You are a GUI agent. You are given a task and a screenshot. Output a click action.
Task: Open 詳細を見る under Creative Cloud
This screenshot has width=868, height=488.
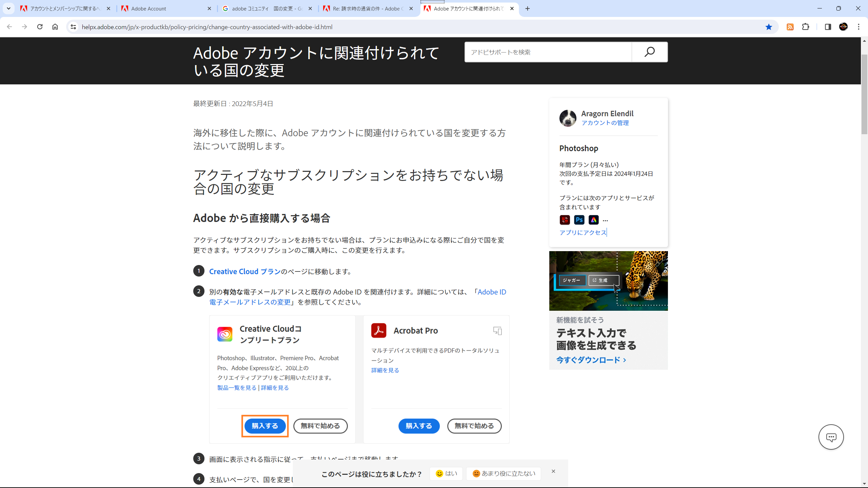click(275, 388)
